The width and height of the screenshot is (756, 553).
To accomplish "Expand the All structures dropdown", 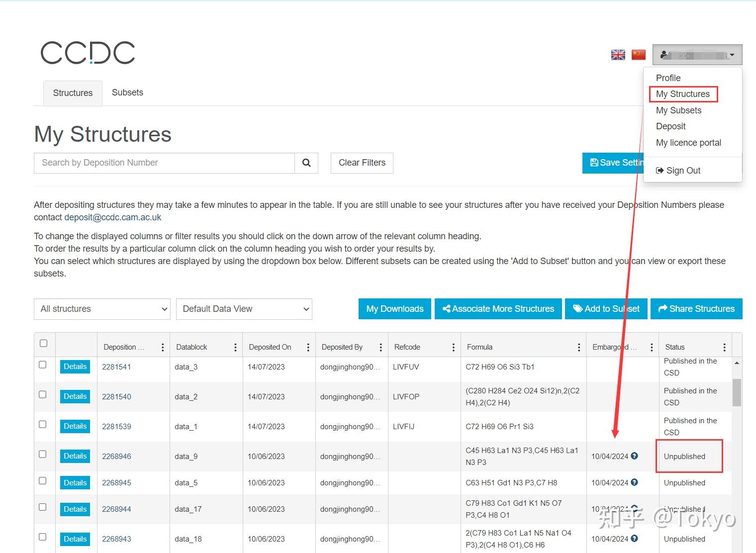I will click(x=102, y=309).
